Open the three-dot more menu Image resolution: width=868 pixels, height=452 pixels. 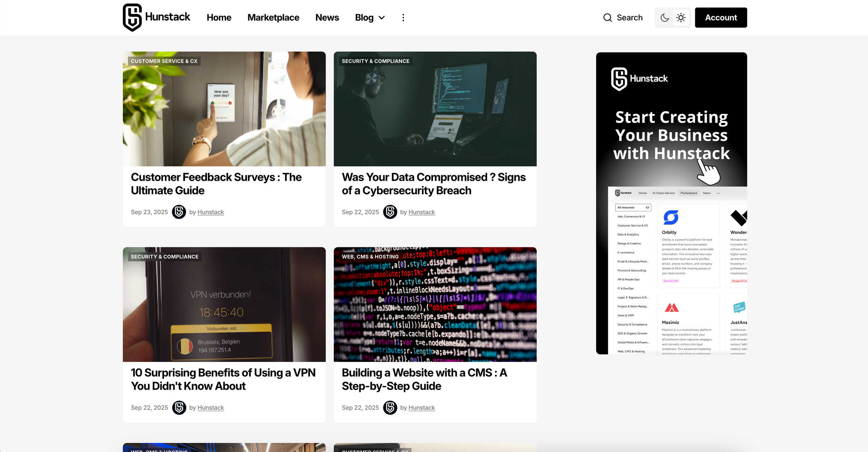coord(403,17)
